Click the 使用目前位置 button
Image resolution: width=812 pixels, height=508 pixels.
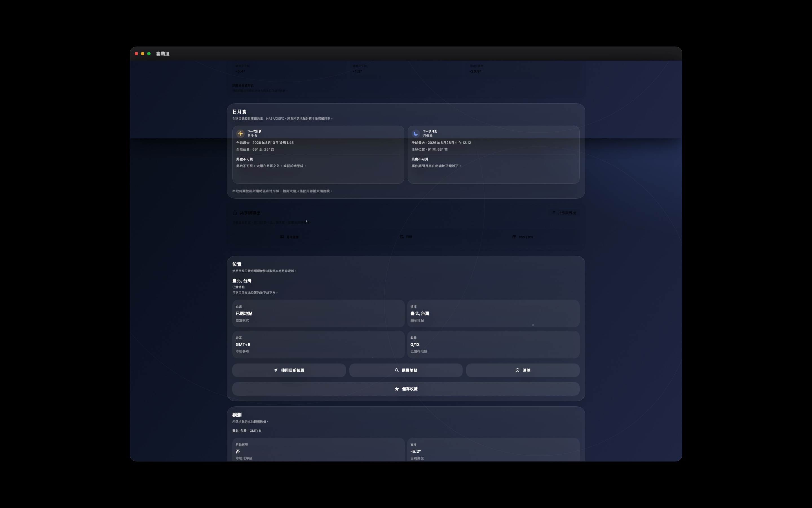click(289, 370)
